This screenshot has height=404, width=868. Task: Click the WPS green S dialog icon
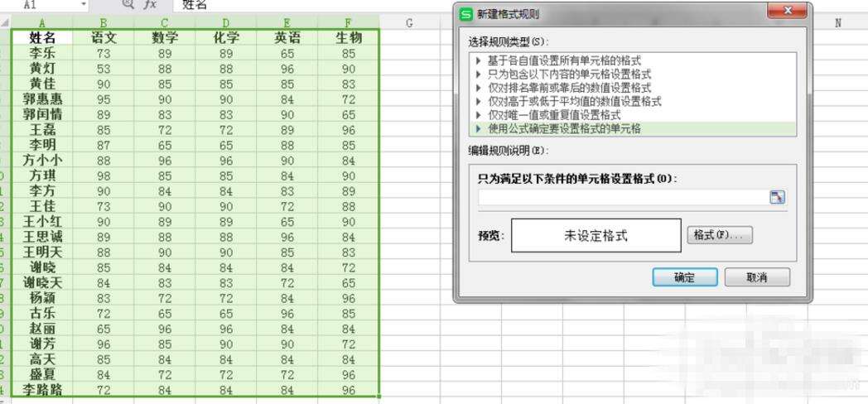click(x=466, y=14)
